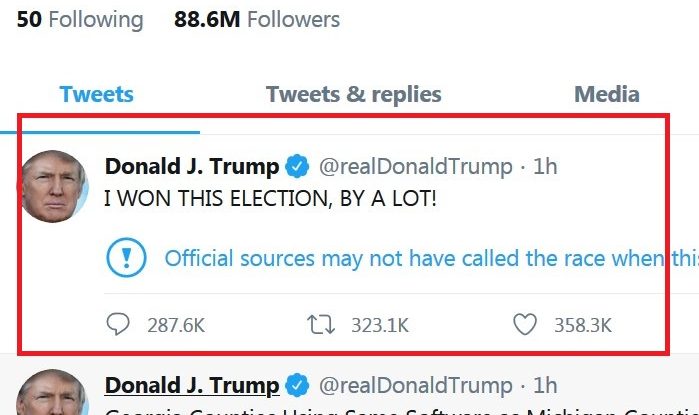Viewport: 699px width, 415px height.
Task: Like the tweet with 358.3K likes
Action: (x=525, y=324)
